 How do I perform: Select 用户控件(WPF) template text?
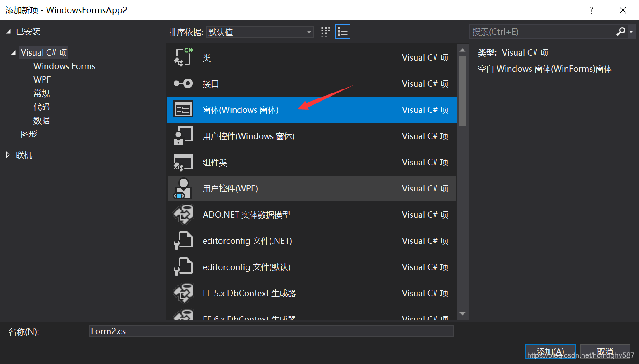(230, 188)
